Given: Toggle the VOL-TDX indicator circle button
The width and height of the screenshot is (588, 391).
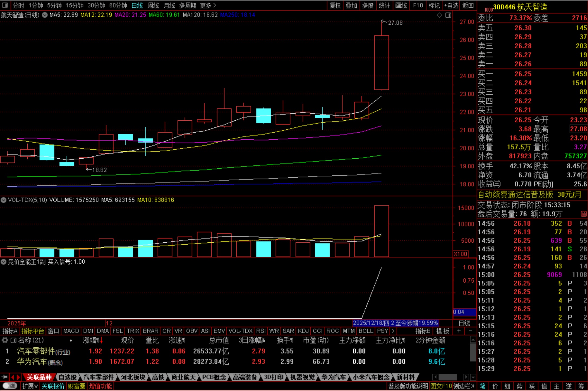Looking at the screenshot, I should click(x=4, y=200).
